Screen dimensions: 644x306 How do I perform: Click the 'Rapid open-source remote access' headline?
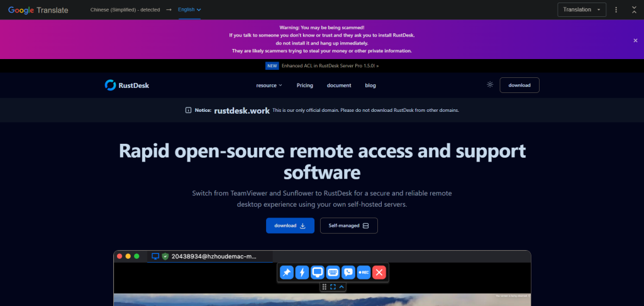tap(322, 161)
